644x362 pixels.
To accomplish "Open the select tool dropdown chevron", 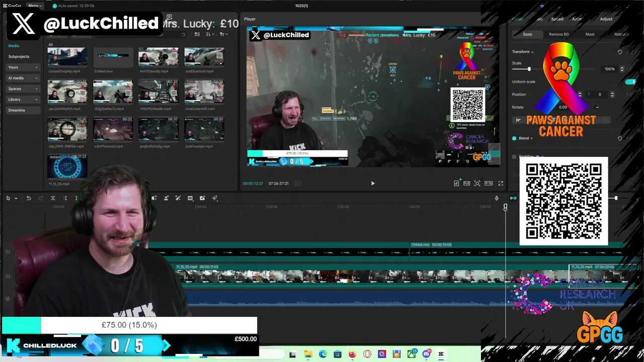I will pos(16,198).
